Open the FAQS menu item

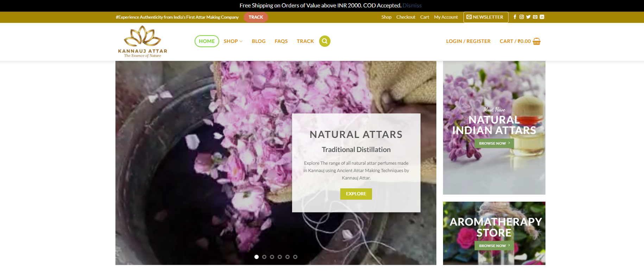click(281, 41)
